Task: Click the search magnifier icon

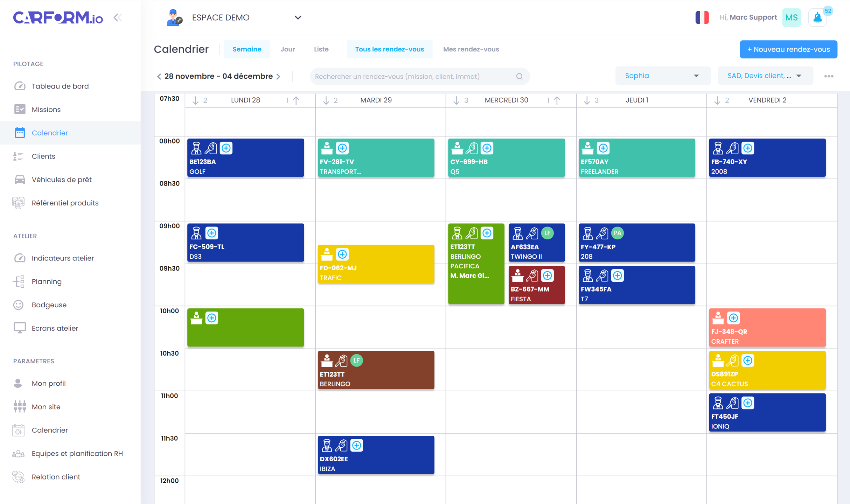Action: point(519,76)
